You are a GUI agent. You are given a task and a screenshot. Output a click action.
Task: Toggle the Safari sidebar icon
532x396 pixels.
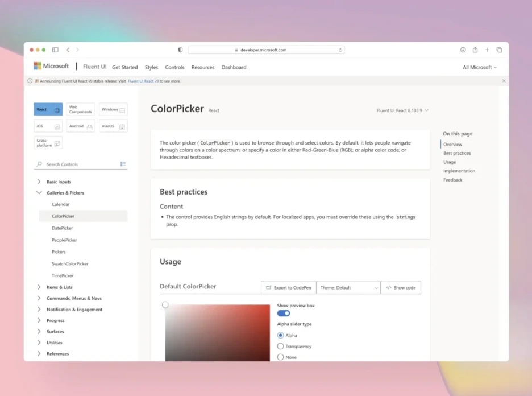tap(55, 49)
